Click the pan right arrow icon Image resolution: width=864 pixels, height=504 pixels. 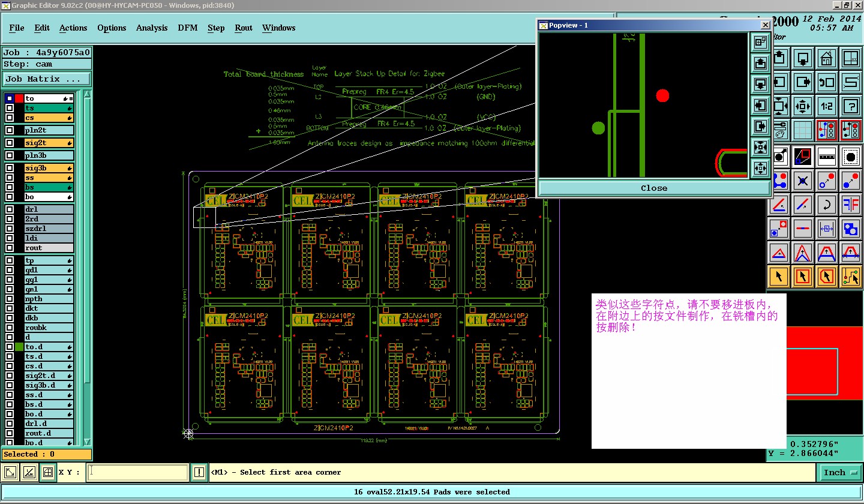[803, 82]
